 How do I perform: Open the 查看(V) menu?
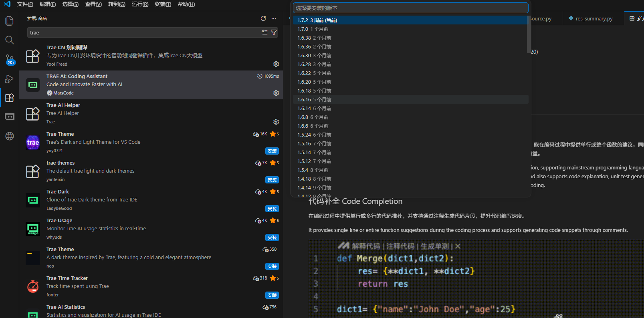[x=93, y=4]
